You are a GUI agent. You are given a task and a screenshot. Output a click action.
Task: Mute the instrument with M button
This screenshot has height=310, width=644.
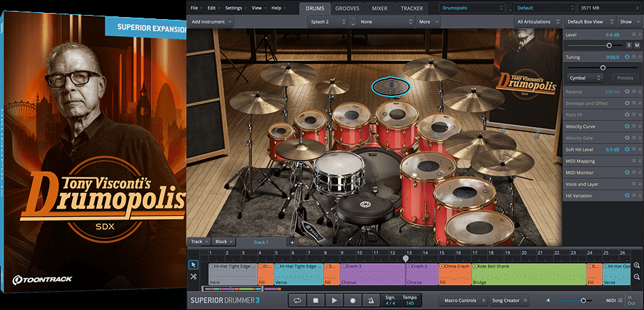point(637,45)
